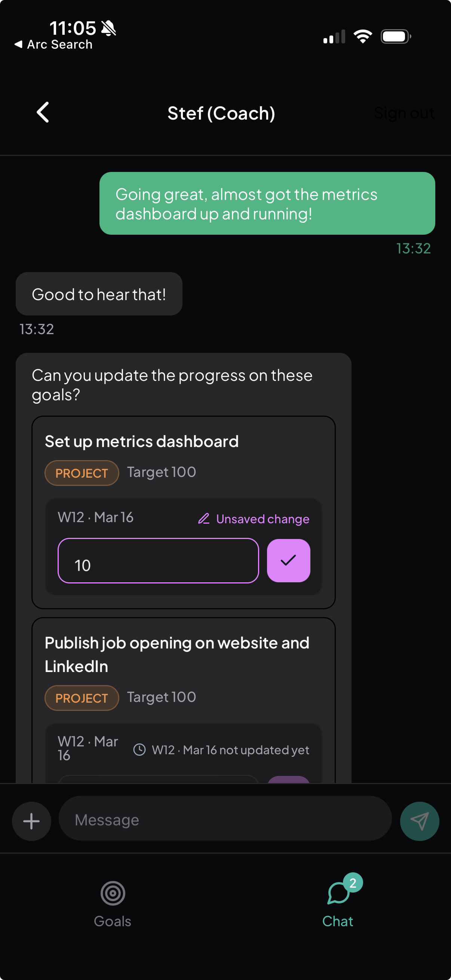Confirm the progress value with the purple checkmark

pyautogui.click(x=288, y=560)
